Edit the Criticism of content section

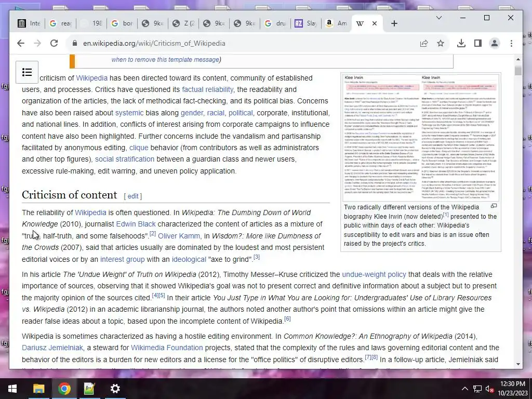133,196
